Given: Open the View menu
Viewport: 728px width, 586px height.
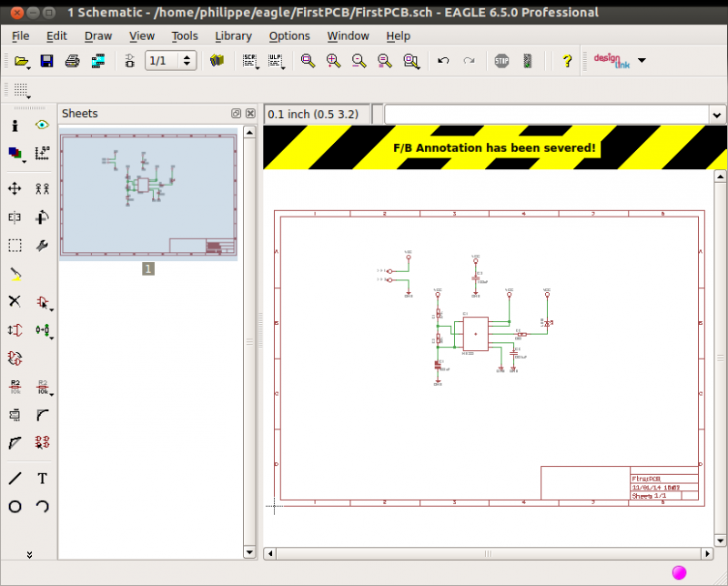Looking at the screenshot, I should pyautogui.click(x=142, y=35).
